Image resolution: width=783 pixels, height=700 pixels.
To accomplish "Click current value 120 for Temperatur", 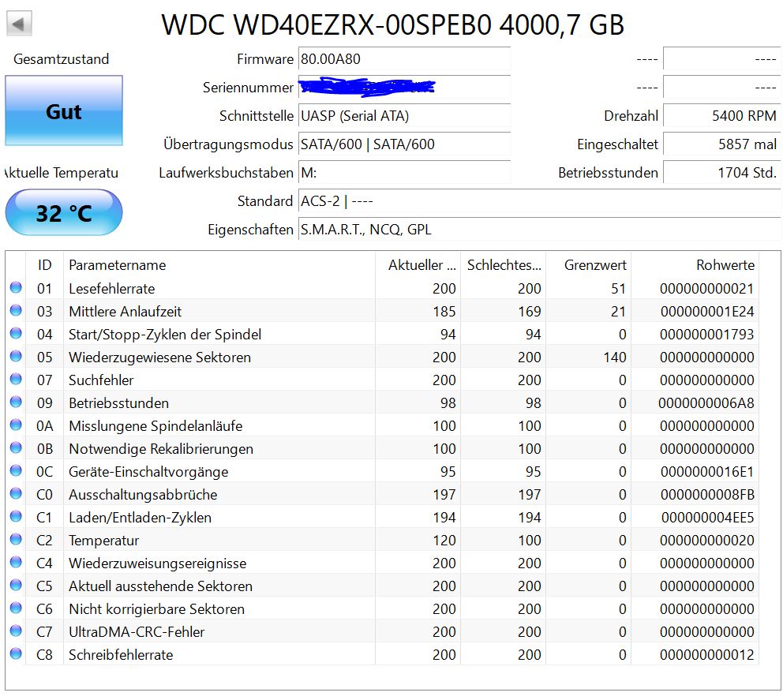I will pos(444,541).
